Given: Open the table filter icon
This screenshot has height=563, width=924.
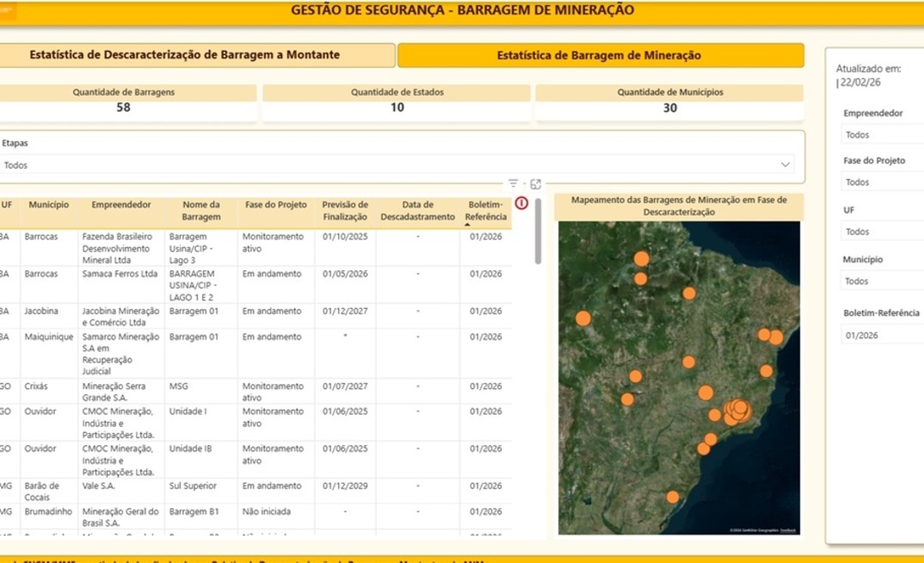Looking at the screenshot, I should 514,184.
